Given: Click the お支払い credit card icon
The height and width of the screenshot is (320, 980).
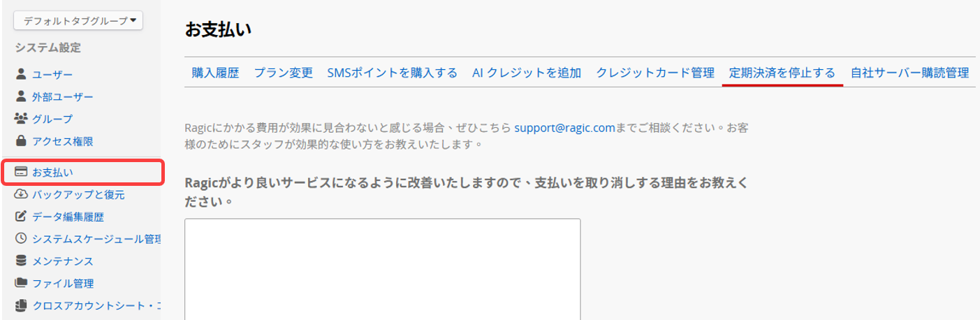Looking at the screenshot, I should coord(21,172).
